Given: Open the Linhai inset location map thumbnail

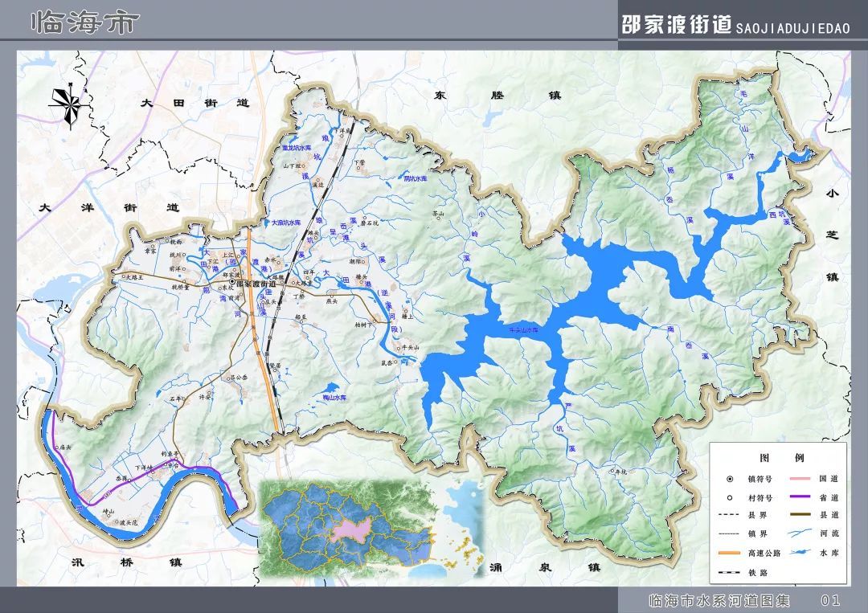Looking at the screenshot, I should [371, 530].
